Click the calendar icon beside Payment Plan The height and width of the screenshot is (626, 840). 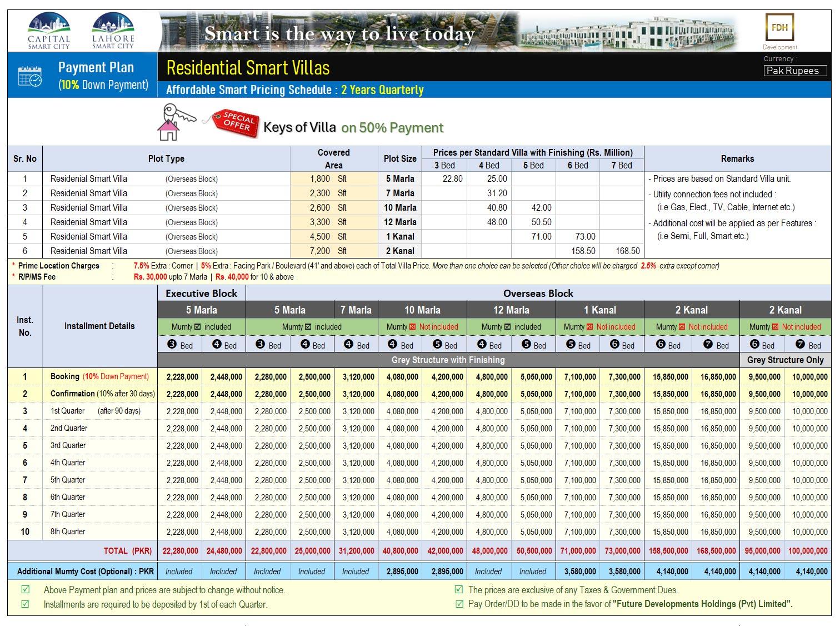pos(29,76)
